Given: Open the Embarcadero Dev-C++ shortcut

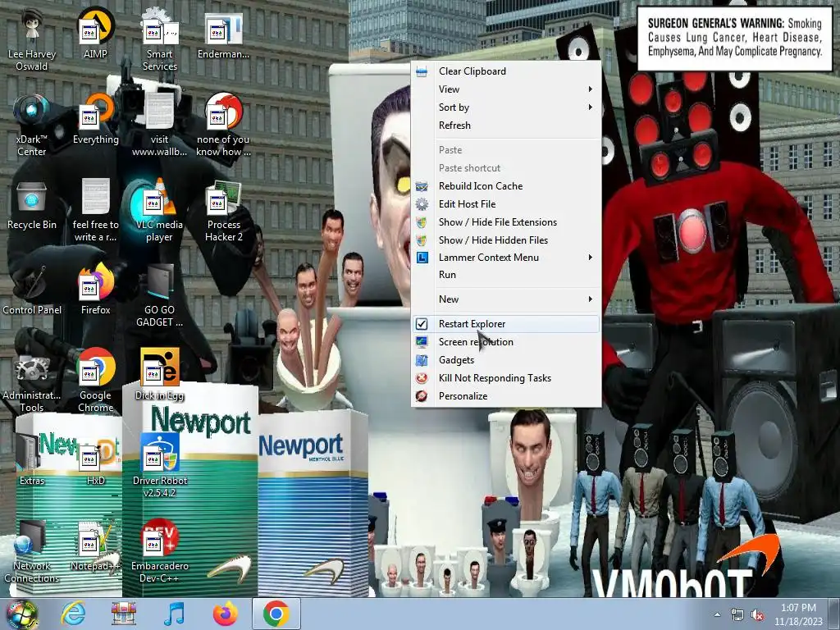Looking at the screenshot, I should [x=160, y=552].
